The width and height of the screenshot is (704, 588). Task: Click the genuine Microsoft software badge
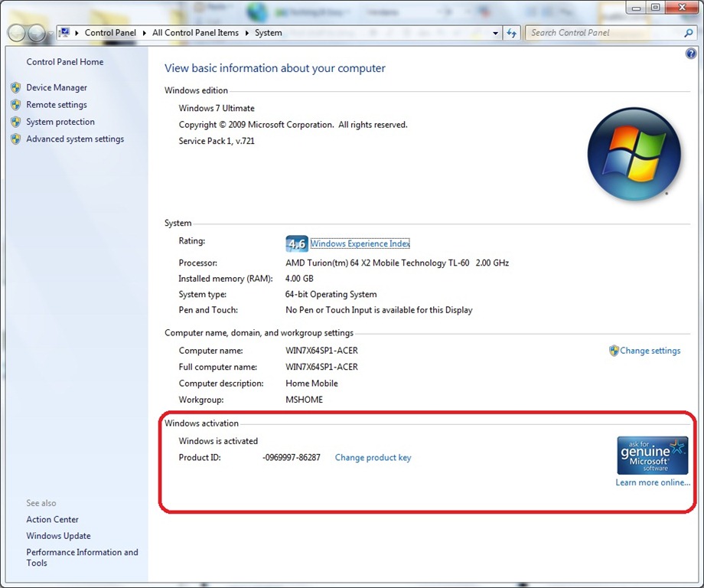[653, 456]
